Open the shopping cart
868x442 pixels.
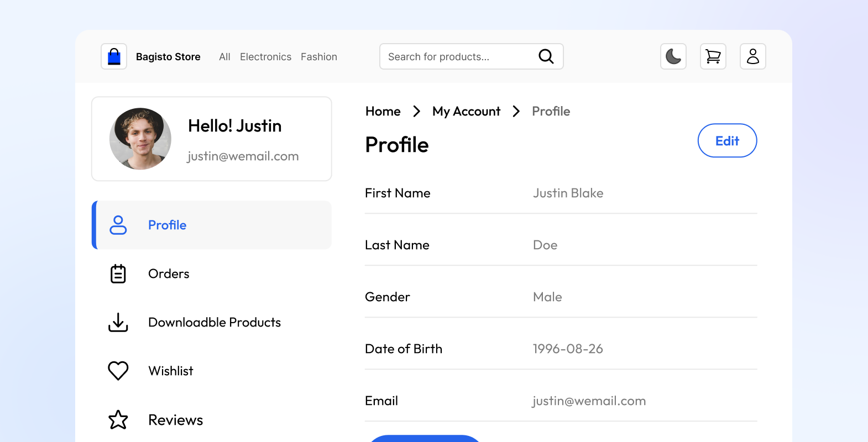click(713, 56)
